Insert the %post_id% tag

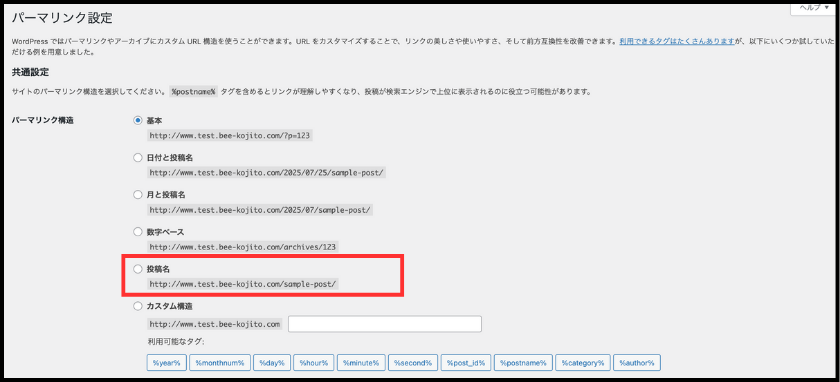coord(466,363)
